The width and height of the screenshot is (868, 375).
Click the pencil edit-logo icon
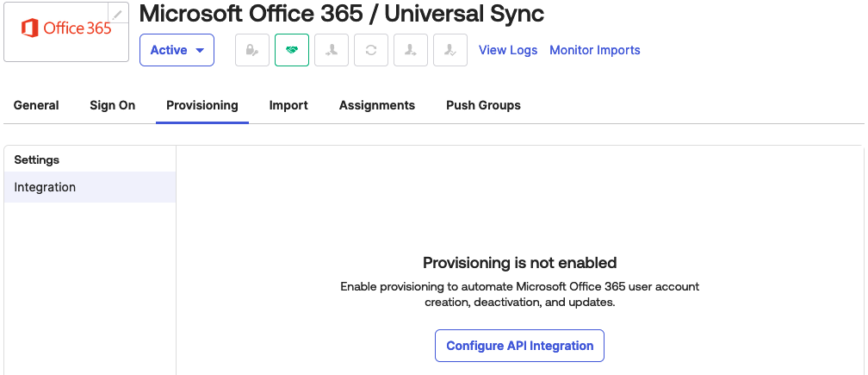tap(118, 13)
